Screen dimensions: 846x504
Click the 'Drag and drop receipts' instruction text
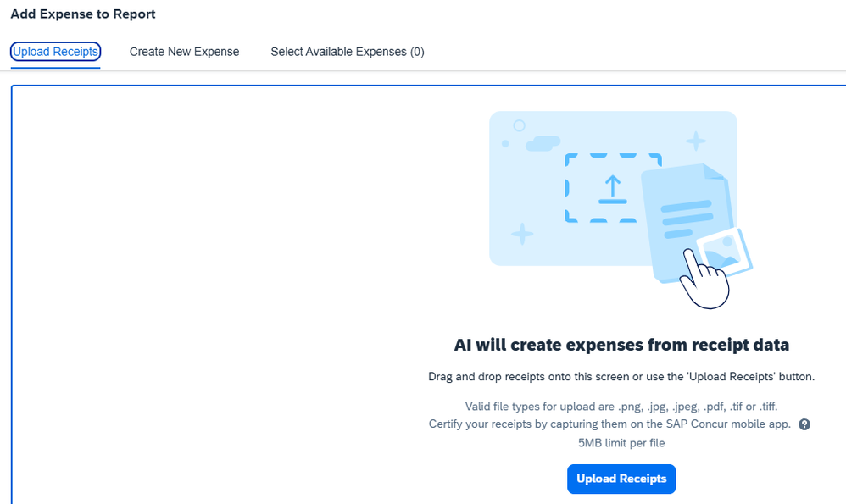(x=621, y=377)
